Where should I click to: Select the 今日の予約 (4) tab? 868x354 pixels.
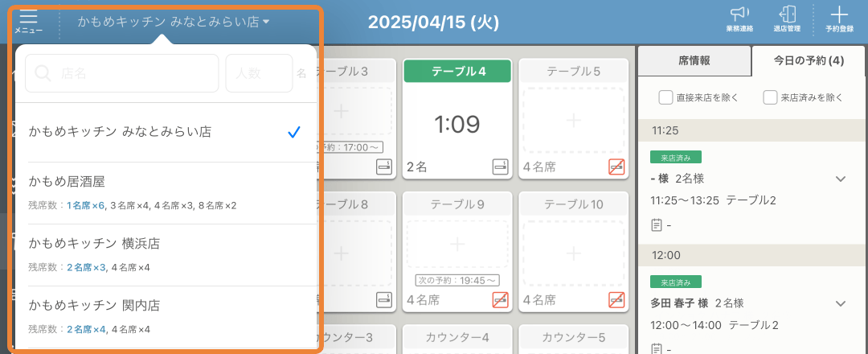(808, 60)
